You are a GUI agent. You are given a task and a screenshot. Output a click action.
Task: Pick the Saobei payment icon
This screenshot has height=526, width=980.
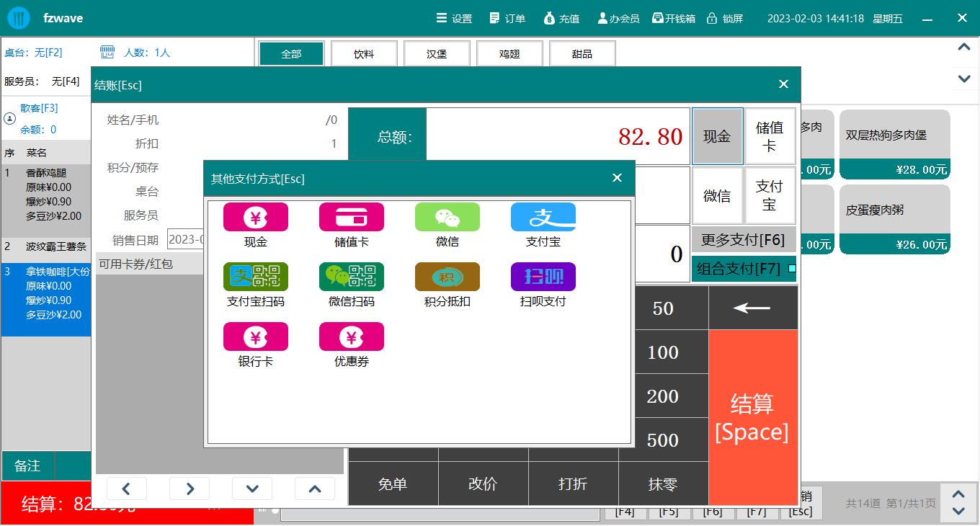pos(543,277)
